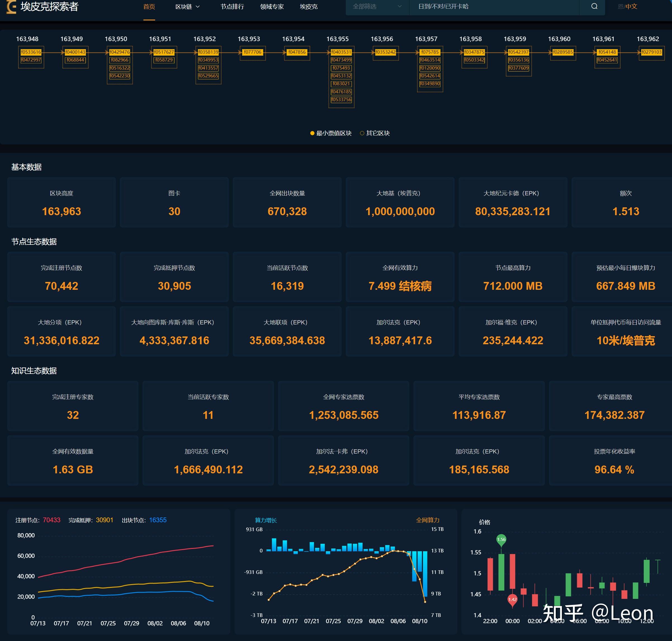672x641 pixels.
Task: Select block f0349890
Action: tap(430, 84)
